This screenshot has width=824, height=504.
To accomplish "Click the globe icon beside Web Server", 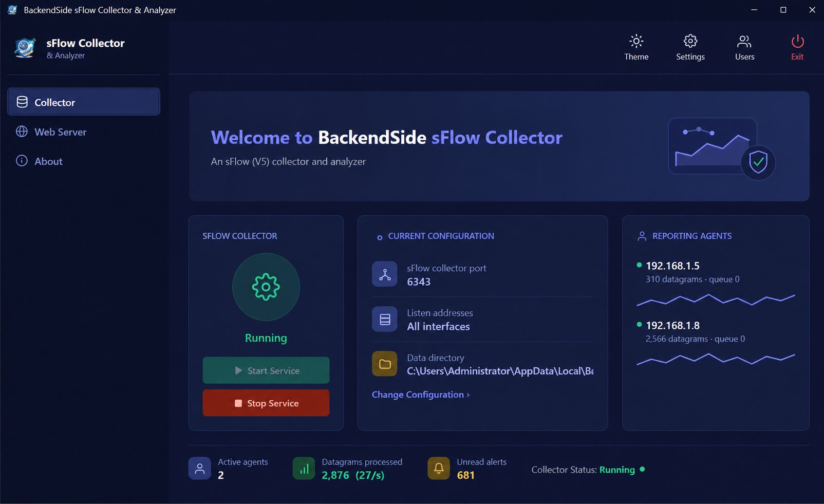I will point(22,132).
